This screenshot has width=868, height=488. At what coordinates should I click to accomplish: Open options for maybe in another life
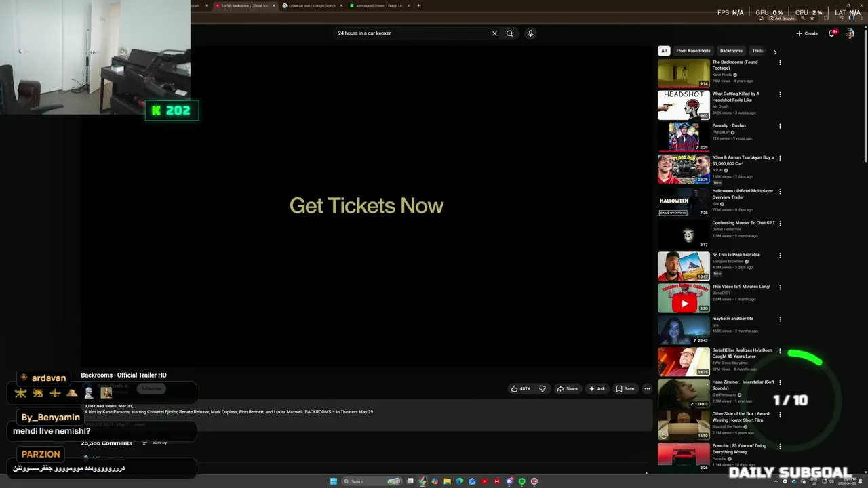coord(780,319)
